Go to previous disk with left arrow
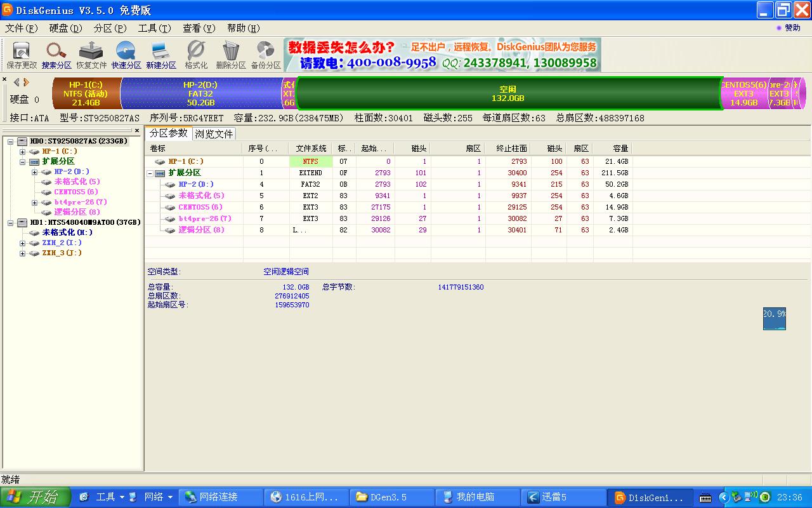 pos(16,82)
